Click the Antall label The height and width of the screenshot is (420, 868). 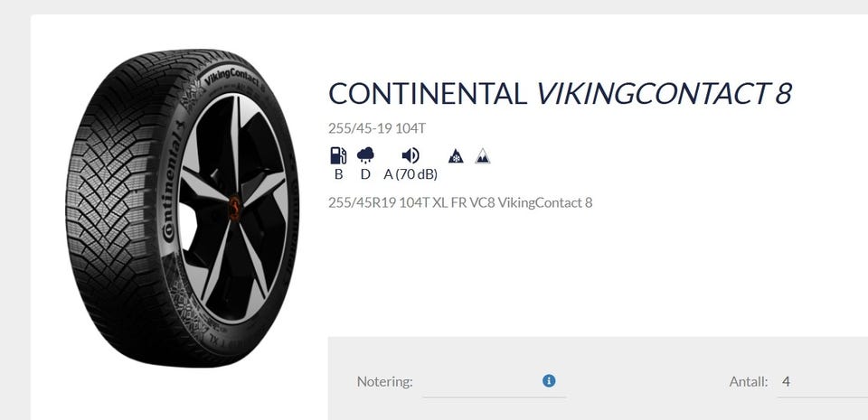[749, 382]
